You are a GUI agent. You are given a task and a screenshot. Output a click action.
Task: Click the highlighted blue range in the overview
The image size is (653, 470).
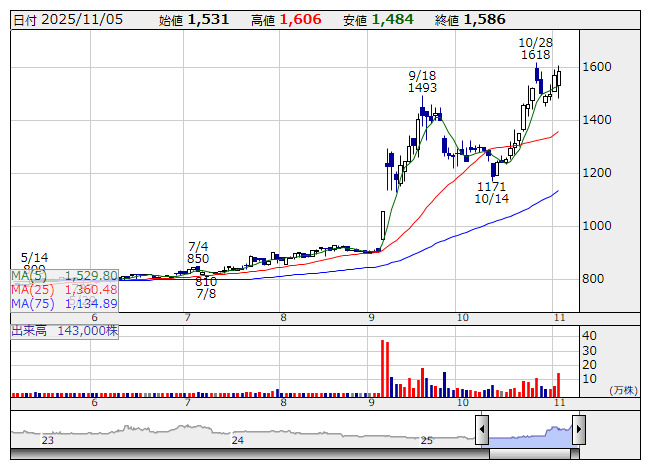pos(530,432)
